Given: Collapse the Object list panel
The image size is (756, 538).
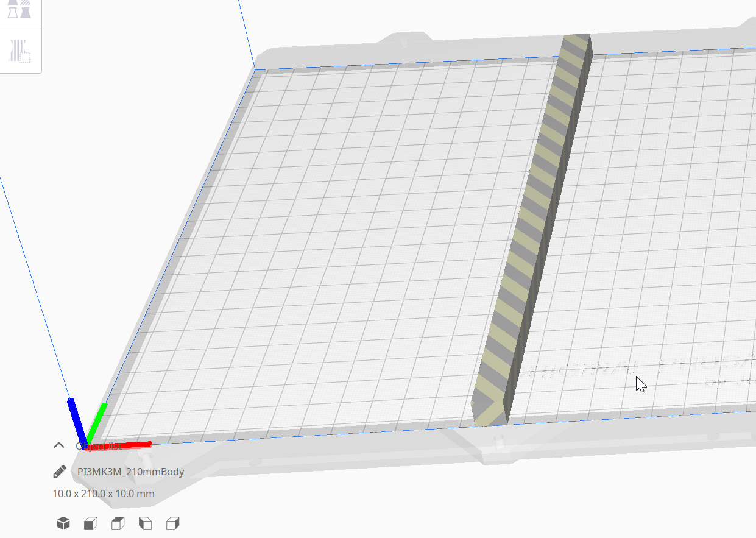Looking at the screenshot, I should (x=58, y=445).
